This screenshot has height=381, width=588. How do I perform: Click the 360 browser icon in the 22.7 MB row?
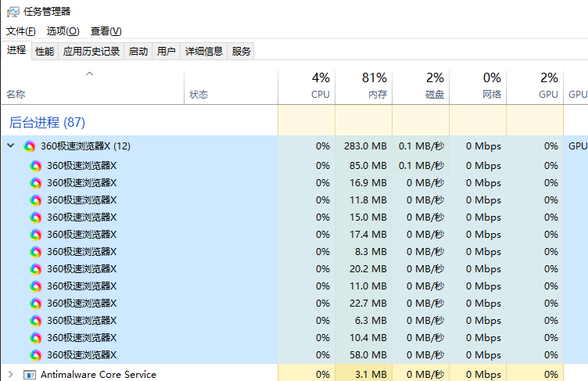(36, 304)
